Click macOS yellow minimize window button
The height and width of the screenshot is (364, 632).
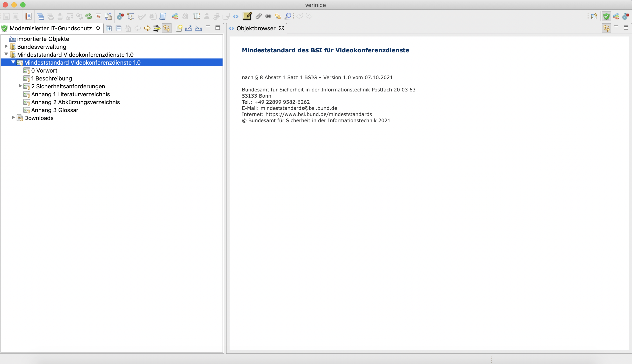tap(14, 5)
